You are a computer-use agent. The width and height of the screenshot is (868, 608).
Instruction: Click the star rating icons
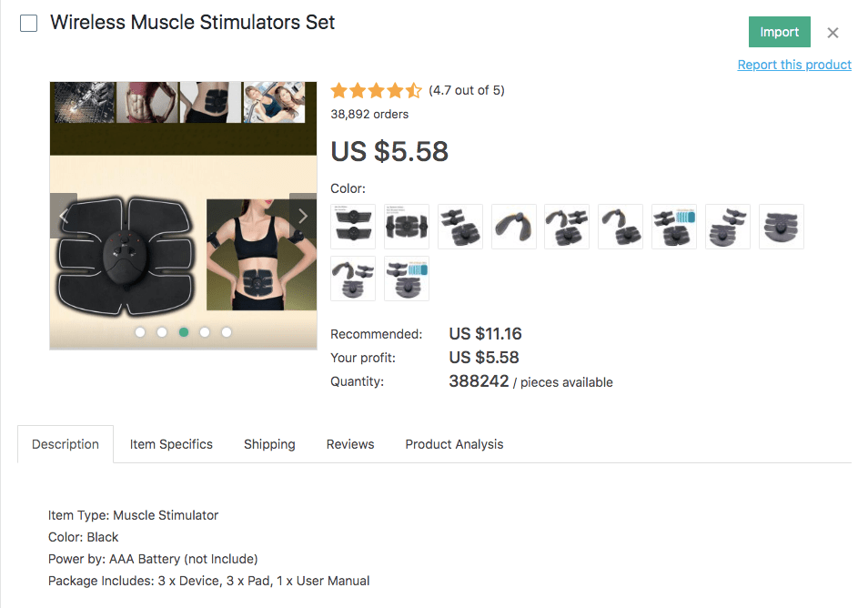(x=376, y=90)
